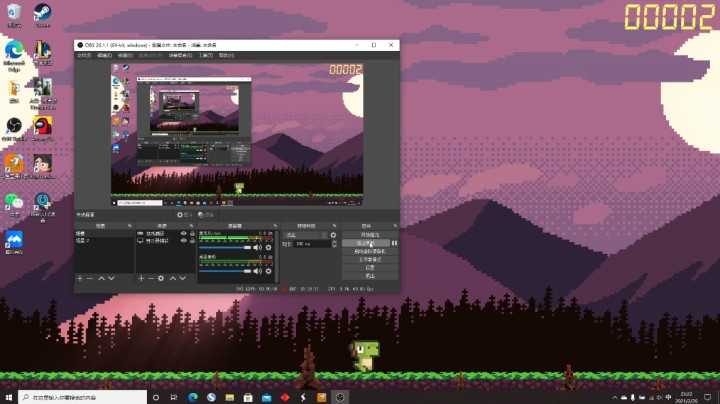
Task: Open Microsoft Edge from the taskbar
Action: tap(193, 397)
